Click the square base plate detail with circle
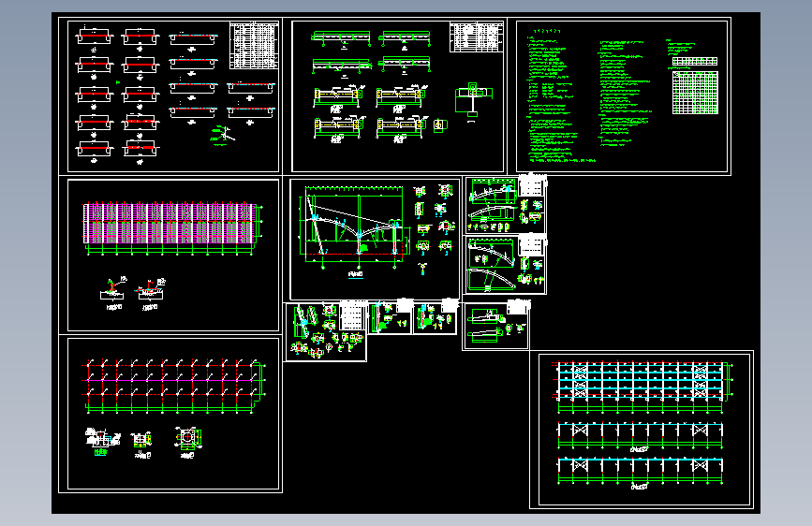 (x=188, y=439)
